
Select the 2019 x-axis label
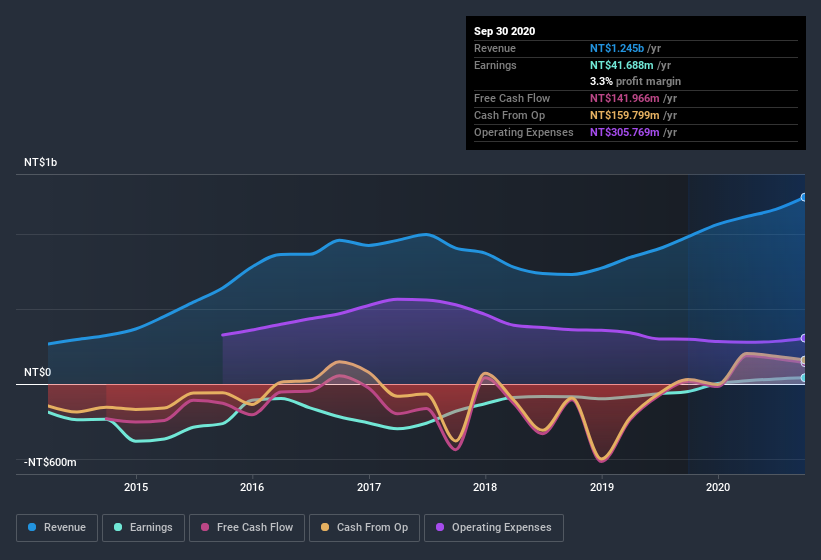click(x=602, y=487)
